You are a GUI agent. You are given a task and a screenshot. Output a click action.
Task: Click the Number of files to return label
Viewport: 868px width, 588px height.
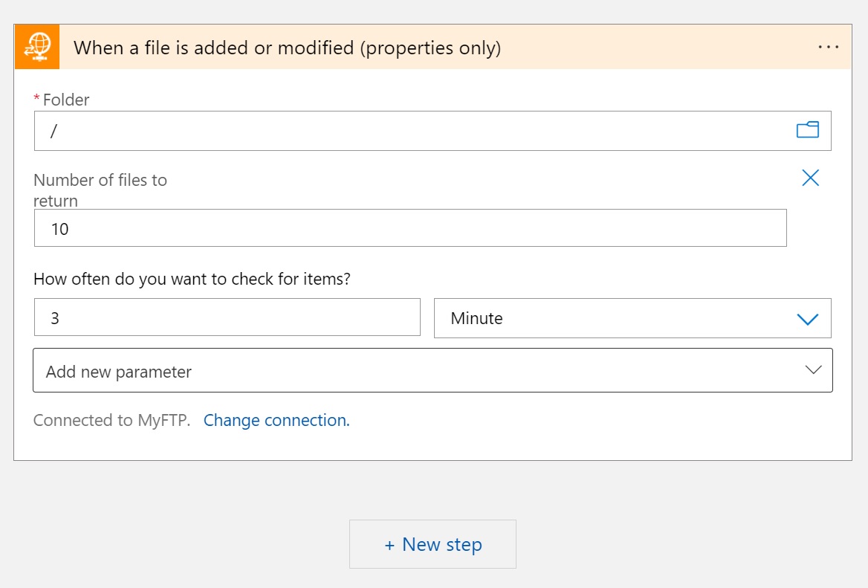click(x=100, y=190)
